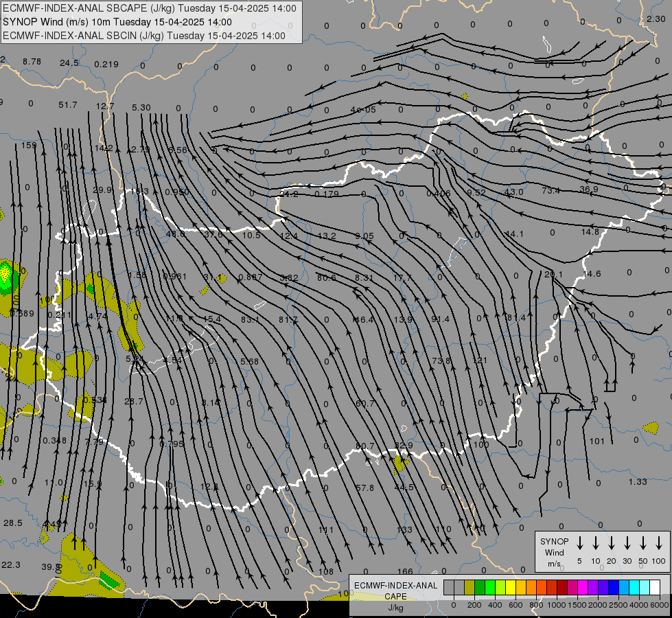This screenshot has height=618, width=672.
Task: Click the map value 0.179
Action: [x=327, y=194]
